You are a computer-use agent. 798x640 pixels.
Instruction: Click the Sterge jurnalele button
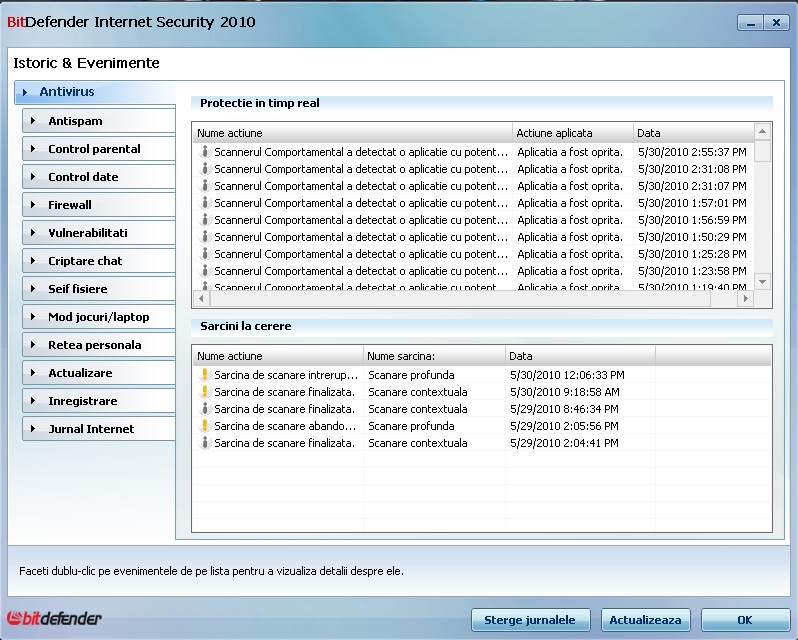coord(530,620)
